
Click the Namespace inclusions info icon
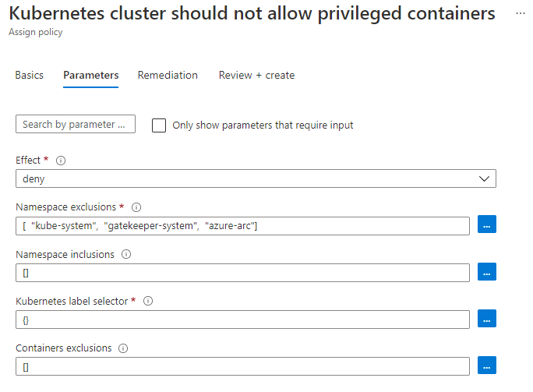click(x=126, y=254)
